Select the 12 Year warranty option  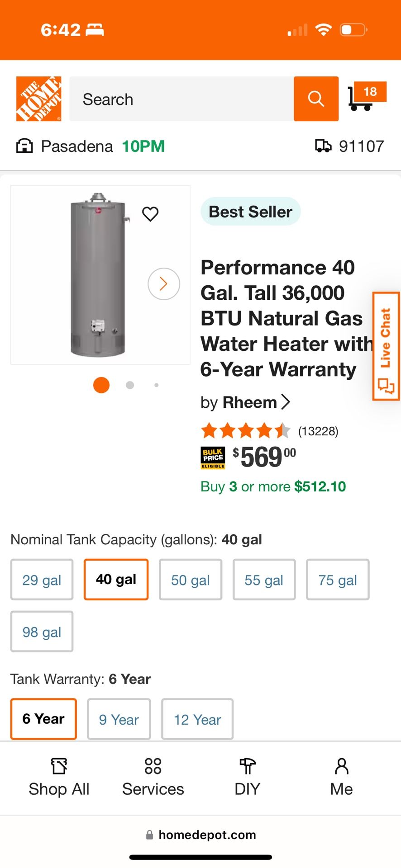(x=197, y=719)
